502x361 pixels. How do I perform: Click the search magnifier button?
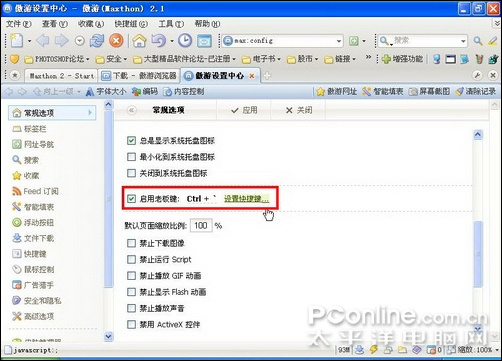[x=478, y=41]
